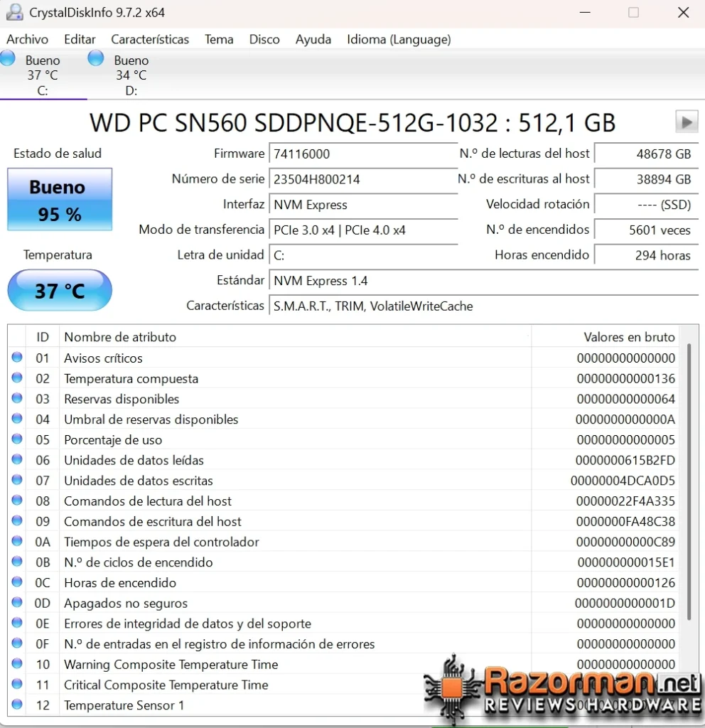Click status dot for Errores de integridad row
Image resolution: width=705 pixels, height=728 pixels.
click(x=17, y=623)
